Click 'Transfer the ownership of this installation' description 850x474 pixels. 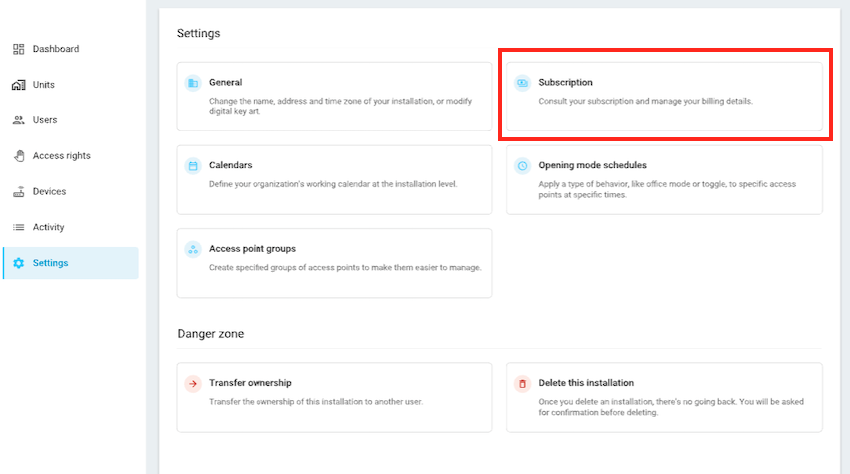tap(315, 402)
